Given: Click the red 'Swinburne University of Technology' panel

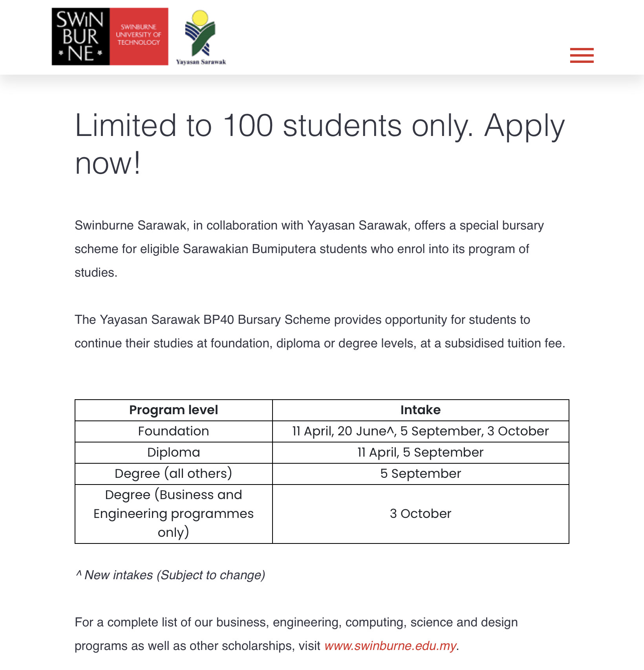Looking at the screenshot, I should [x=139, y=37].
